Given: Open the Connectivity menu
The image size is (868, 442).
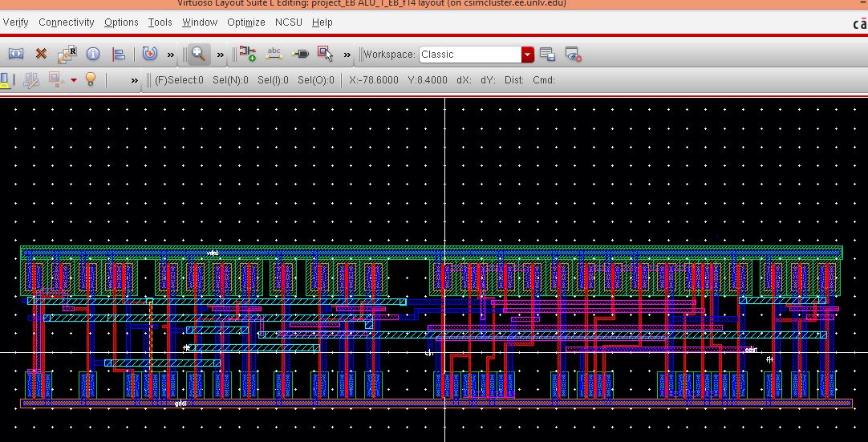Looking at the screenshot, I should pyautogui.click(x=67, y=22).
